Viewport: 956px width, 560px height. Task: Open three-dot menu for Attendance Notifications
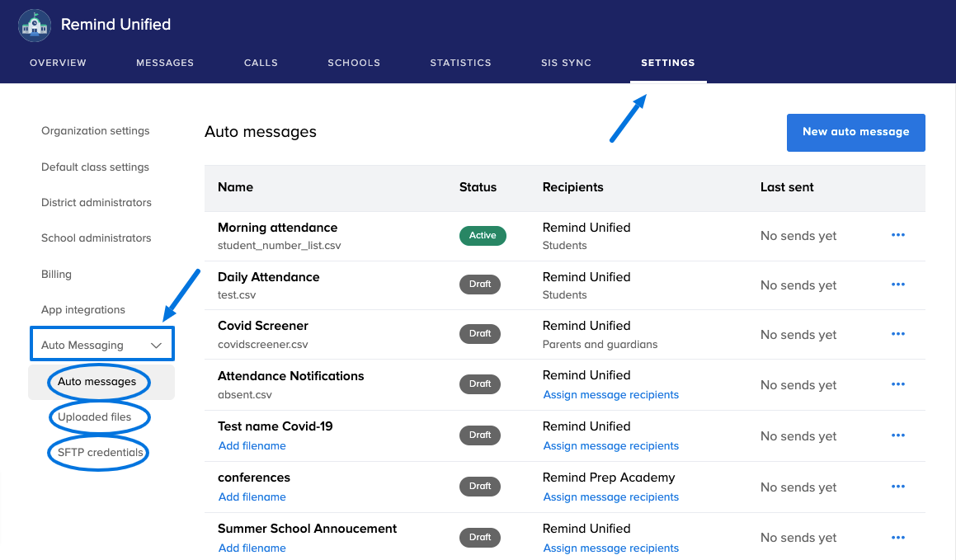point(898,385)
